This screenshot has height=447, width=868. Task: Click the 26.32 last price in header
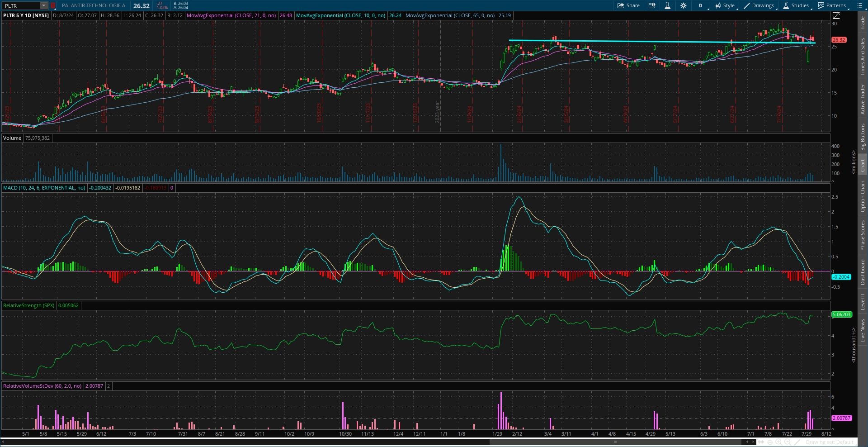pos(142,6)
